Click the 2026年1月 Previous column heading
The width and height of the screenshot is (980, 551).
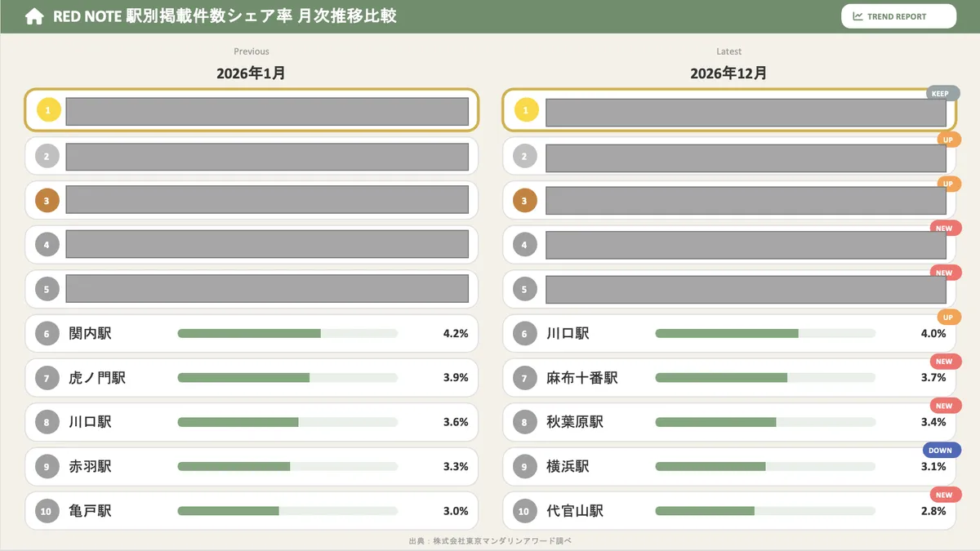point(251,73)
